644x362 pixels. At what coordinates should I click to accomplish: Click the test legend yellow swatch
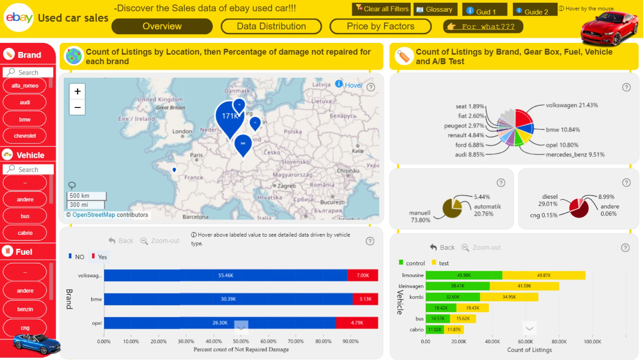(434, 262)
